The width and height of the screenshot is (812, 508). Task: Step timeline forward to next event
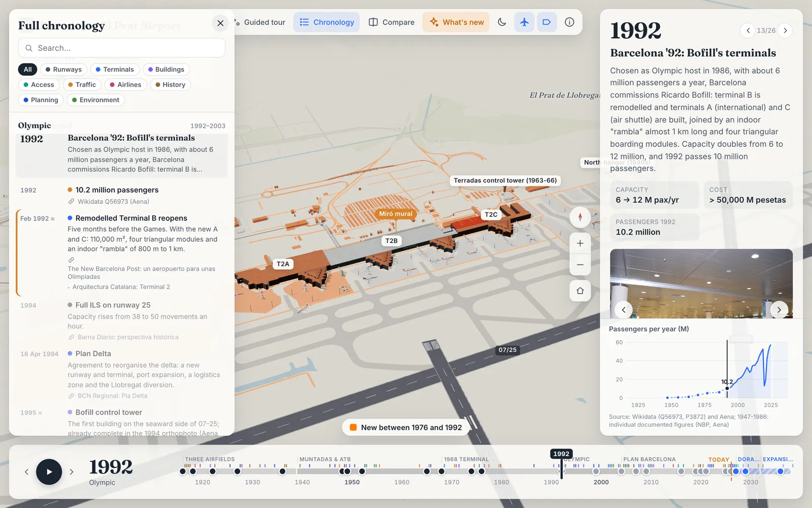tap(72, 472)
